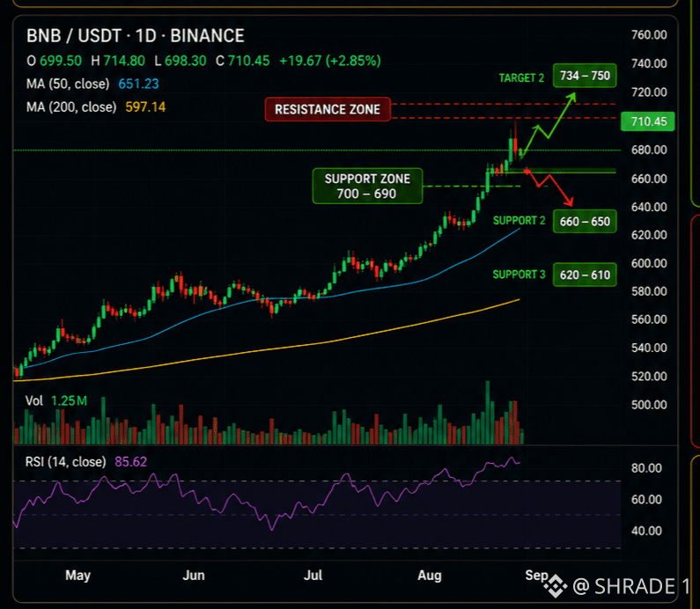Click the 620.00 price axis label
This screenshot has width=700, height=609.
coord(649,235)
